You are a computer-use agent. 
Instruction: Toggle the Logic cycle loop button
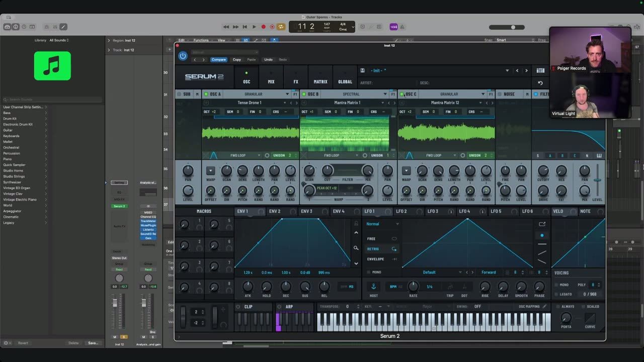[281, 27]
